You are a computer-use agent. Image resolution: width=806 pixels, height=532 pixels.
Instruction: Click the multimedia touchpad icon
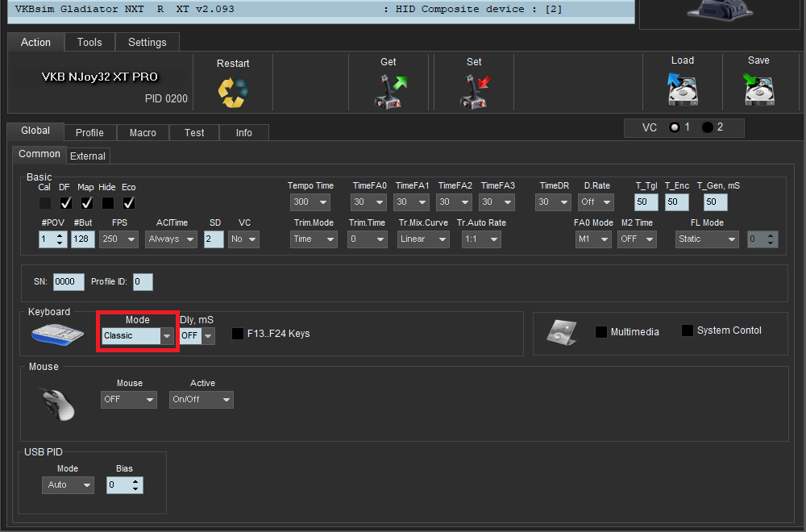[561, 332]
